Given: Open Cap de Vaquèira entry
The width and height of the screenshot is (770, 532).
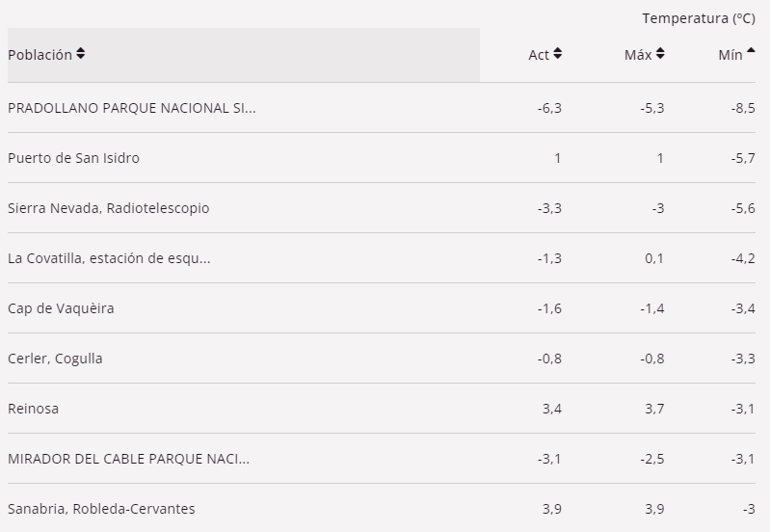Looking at the screenshot, I should (x=61, y=308).
